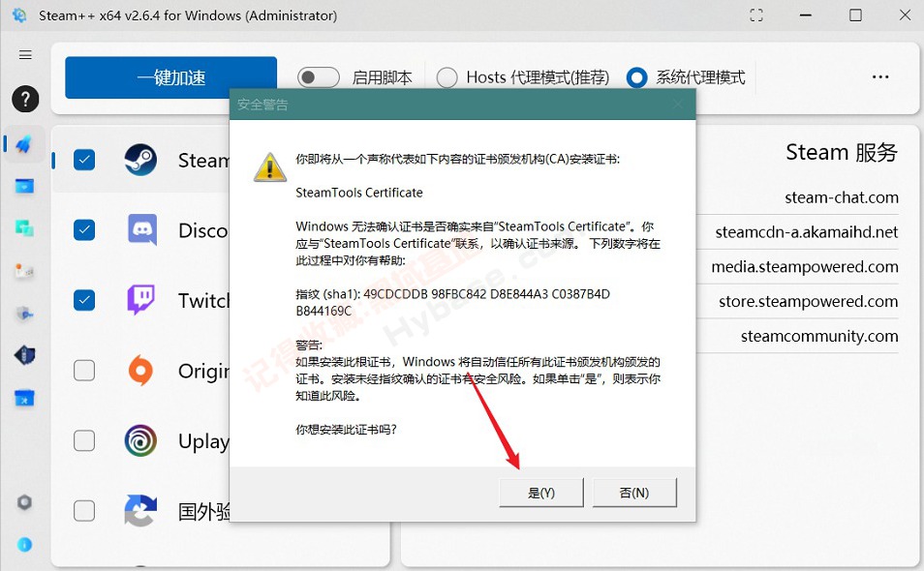This screenshot has height=571, width=924.
Task: Check the 国外验证 service checkbox
Action: pyautogui.click(x=84, y=510)
